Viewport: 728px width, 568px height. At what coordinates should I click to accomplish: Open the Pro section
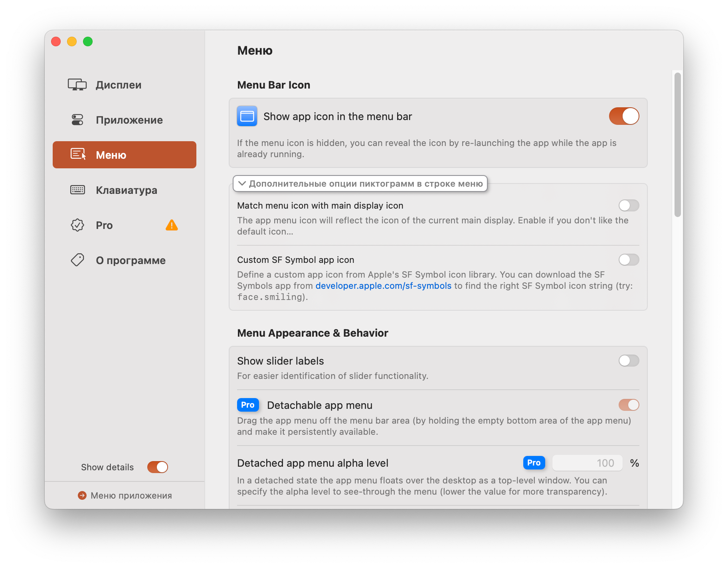[125, 225]
